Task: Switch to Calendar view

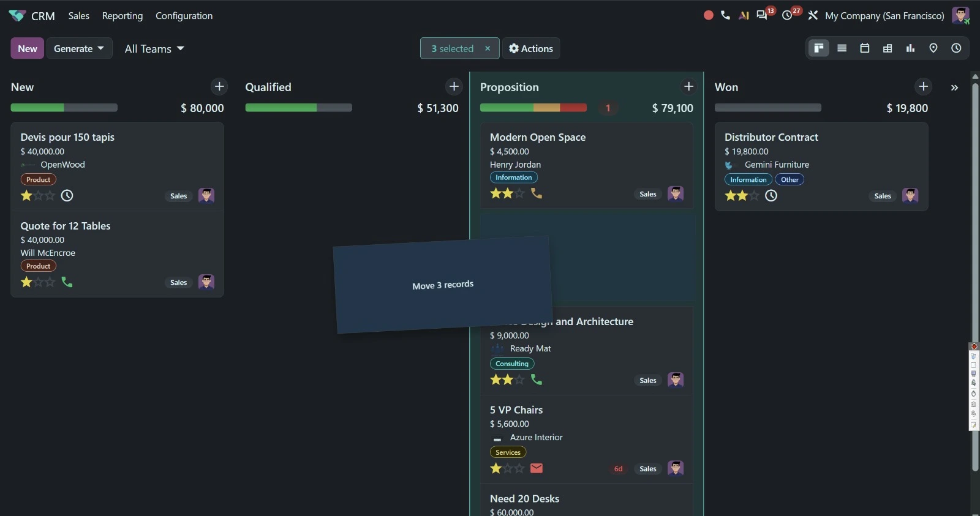Action: pos(865,48)
